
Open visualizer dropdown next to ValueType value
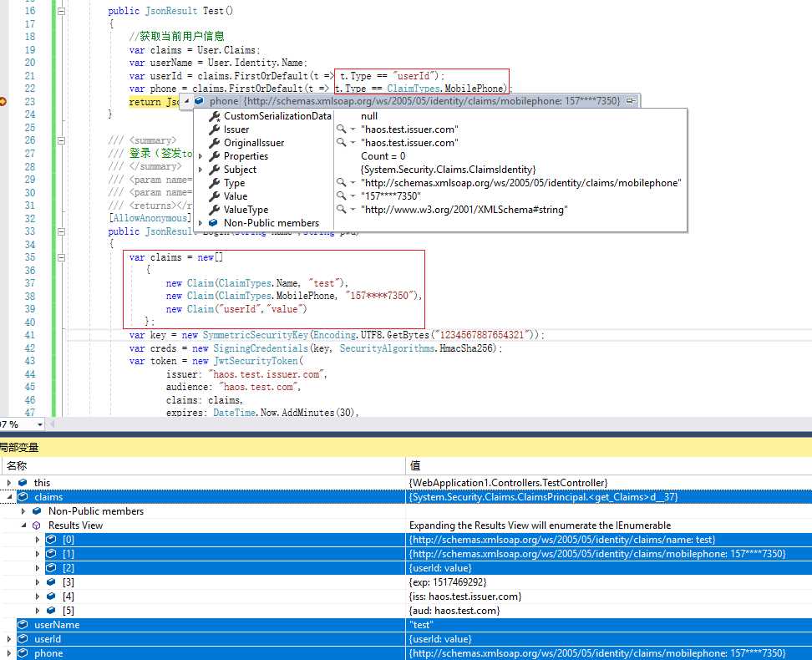tap(353, 210)
